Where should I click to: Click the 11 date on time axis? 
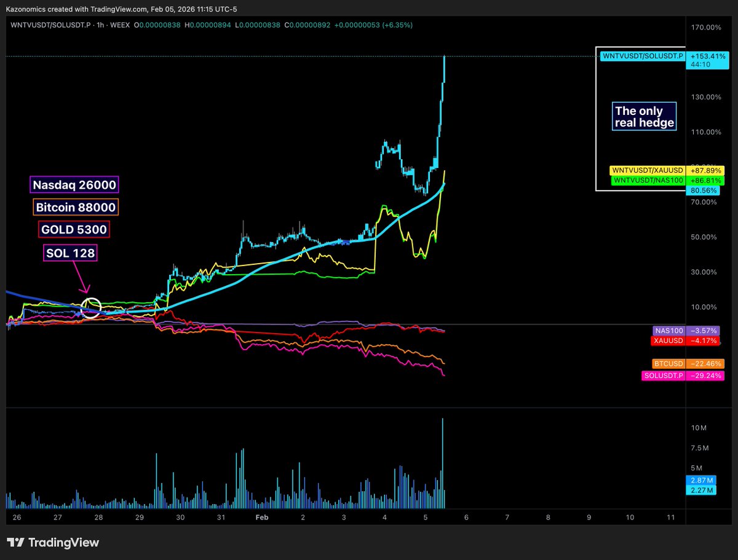click(x=670, y=518)
